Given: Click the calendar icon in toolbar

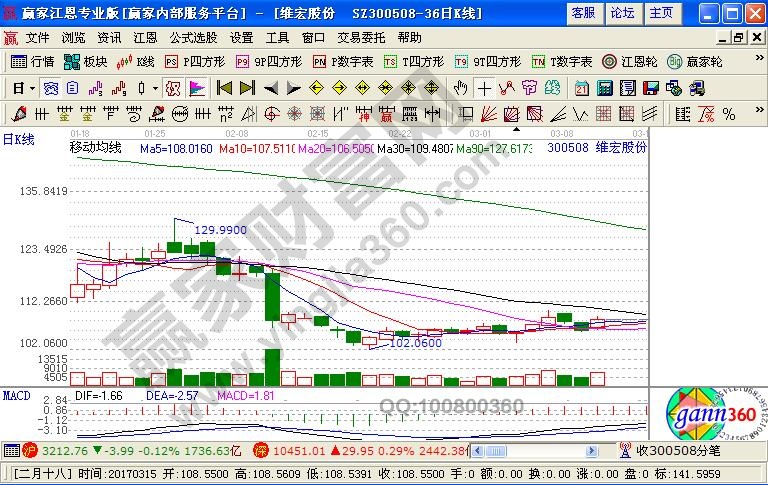Looking at the screenshot, I should tap(582, 87).
